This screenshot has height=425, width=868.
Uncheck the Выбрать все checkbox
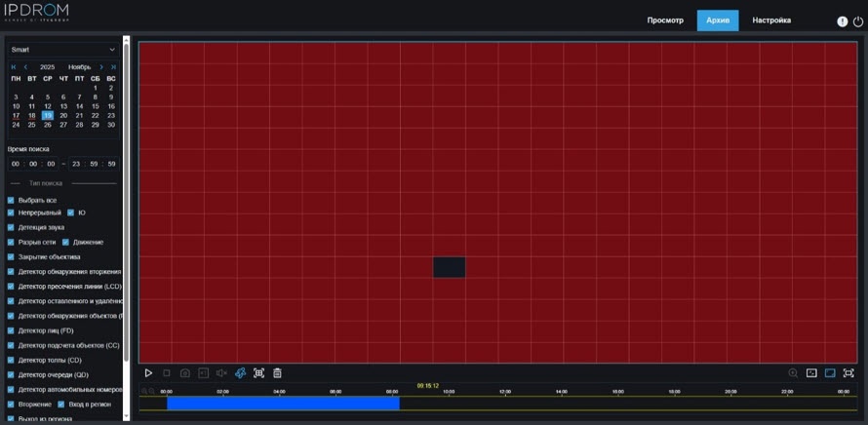point(11,200)
